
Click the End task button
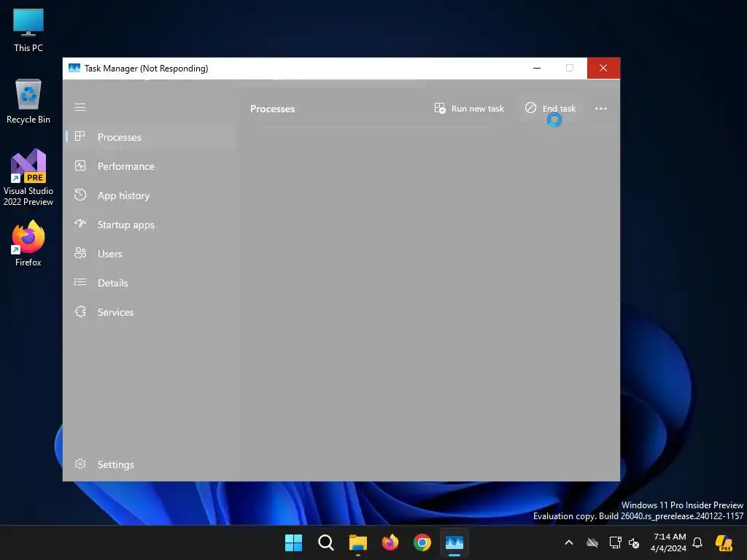[550, 109]
